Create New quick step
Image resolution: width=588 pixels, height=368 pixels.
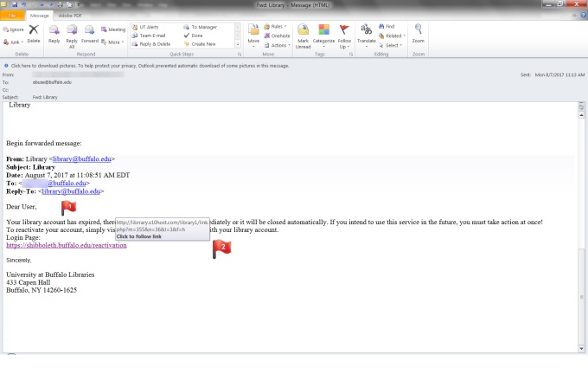200,44
